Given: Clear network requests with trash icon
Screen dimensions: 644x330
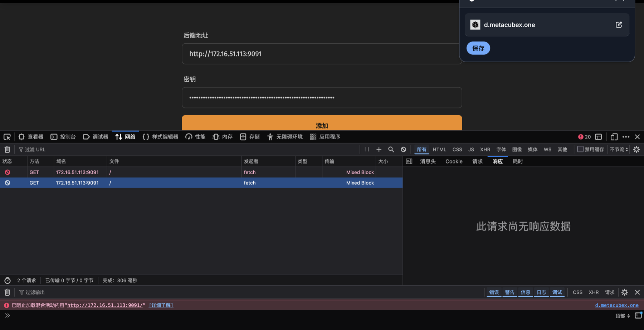Looking at the screenshot, I should 7,149.
